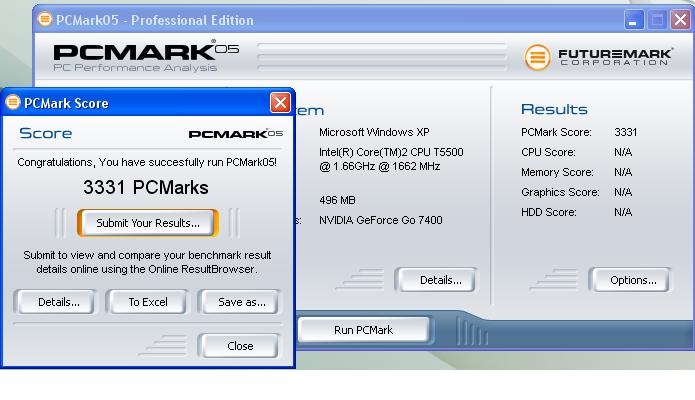The height and width of the screenshot is (400, 695).
Task: Click the 3331 value in Results panel
Action: coord(625,132)
